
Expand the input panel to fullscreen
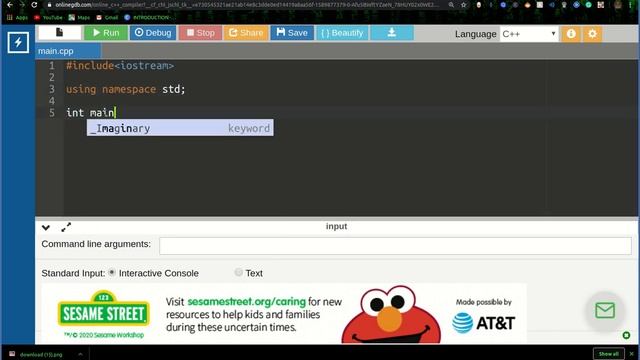[66, 227]
